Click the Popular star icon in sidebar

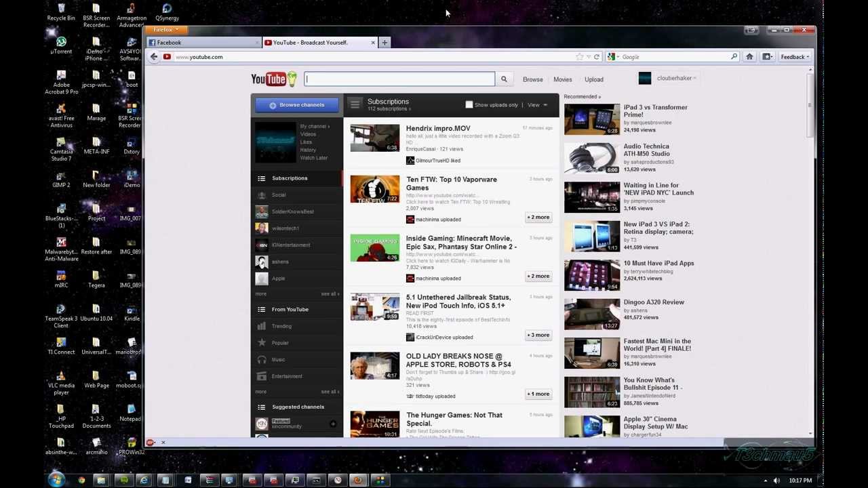pyautogui.click(x=261, y=343)
